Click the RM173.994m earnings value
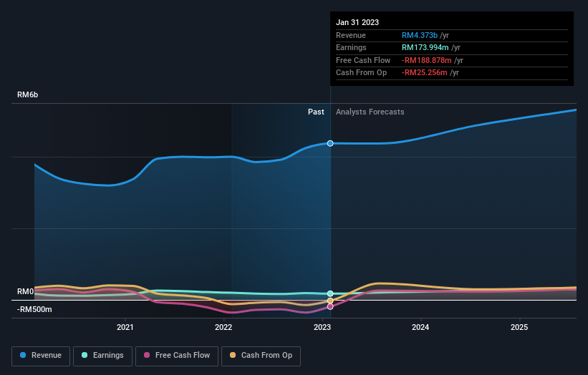The width and height of the screenshot is (588, 375). pos(425,47)
